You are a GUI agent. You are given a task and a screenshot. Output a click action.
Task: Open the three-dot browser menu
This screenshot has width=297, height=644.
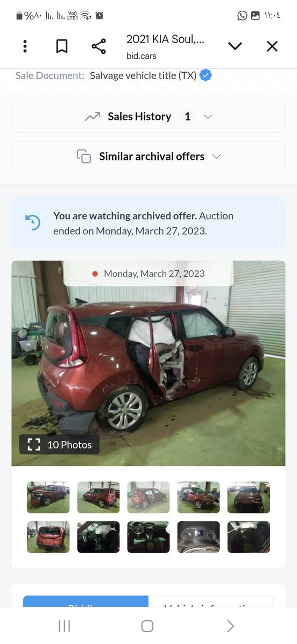point(25,46)
